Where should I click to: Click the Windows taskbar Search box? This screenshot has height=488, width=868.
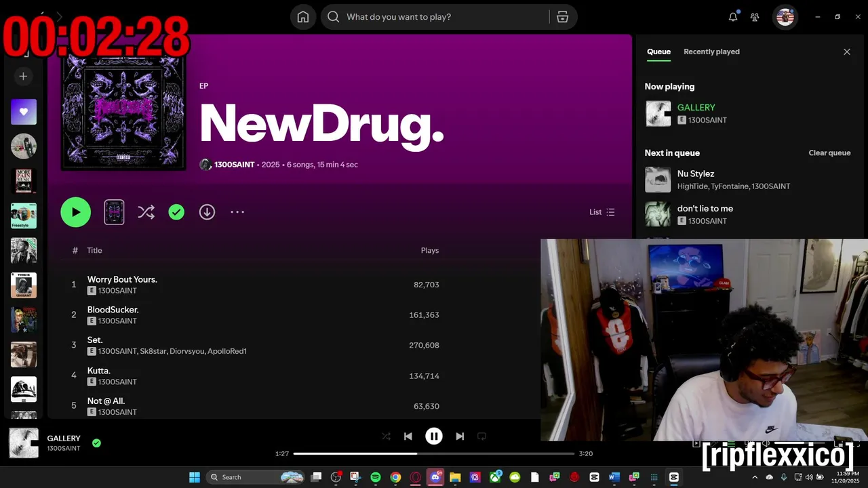tap(254, 477)
